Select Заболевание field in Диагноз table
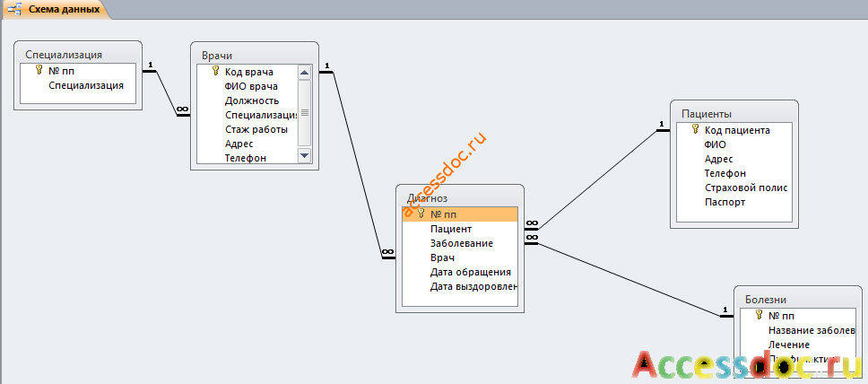This screenshot has width=868, height=384. pyautogui.click(x=461, y=243)
